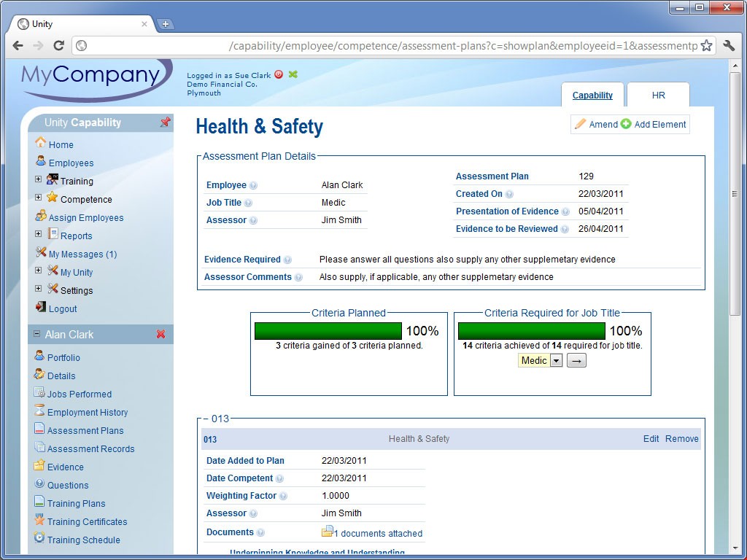The image size is (747, 560).
Task: Click the Questions help icon
Action: click(39, 483)
